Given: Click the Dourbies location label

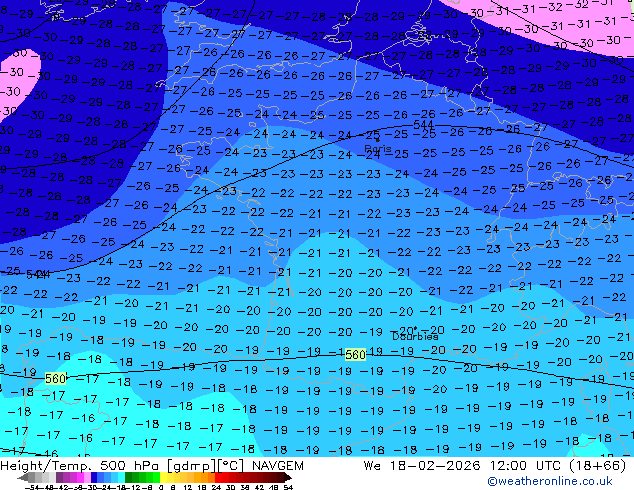Looking at the screenshot, I should pos(415,336).
